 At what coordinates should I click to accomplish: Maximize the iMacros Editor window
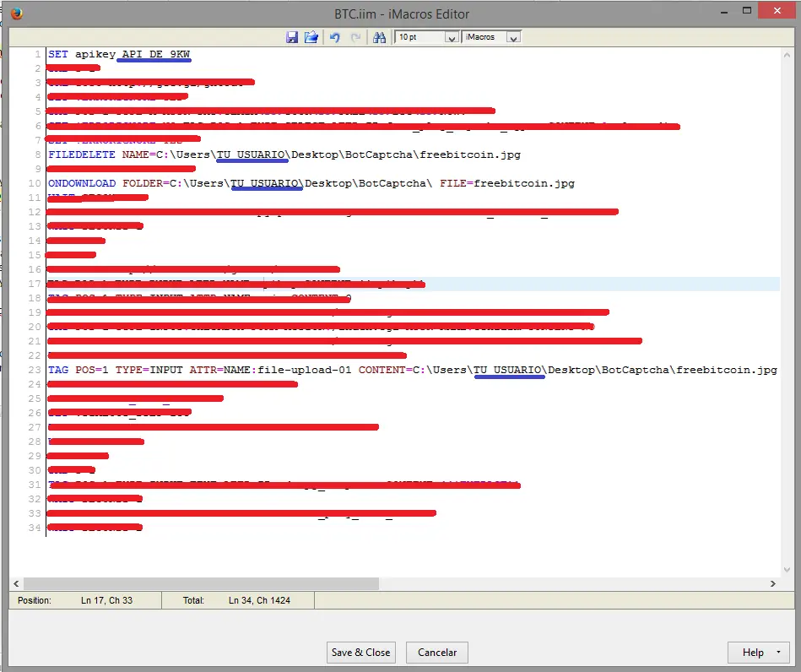point(747,11)
